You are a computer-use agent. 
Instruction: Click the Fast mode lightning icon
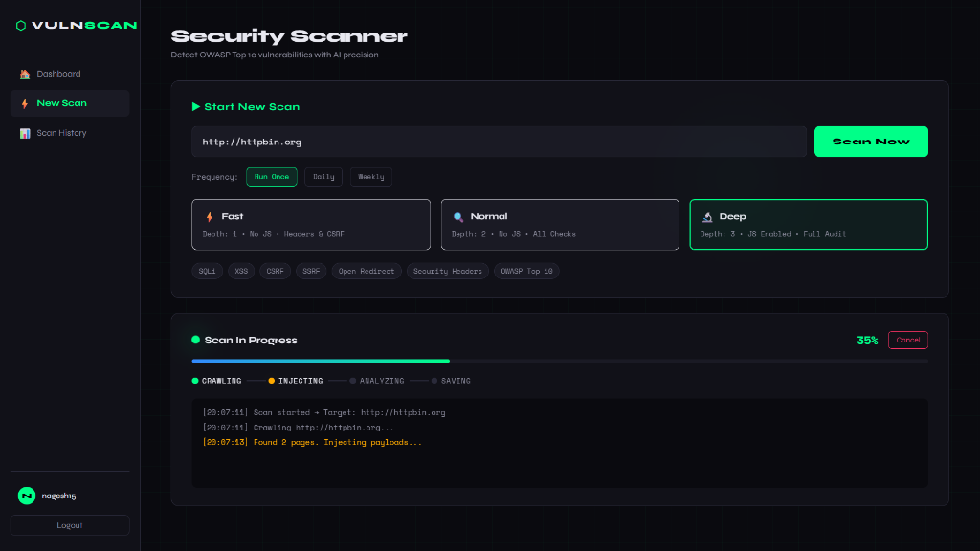[x=210, y=217]
